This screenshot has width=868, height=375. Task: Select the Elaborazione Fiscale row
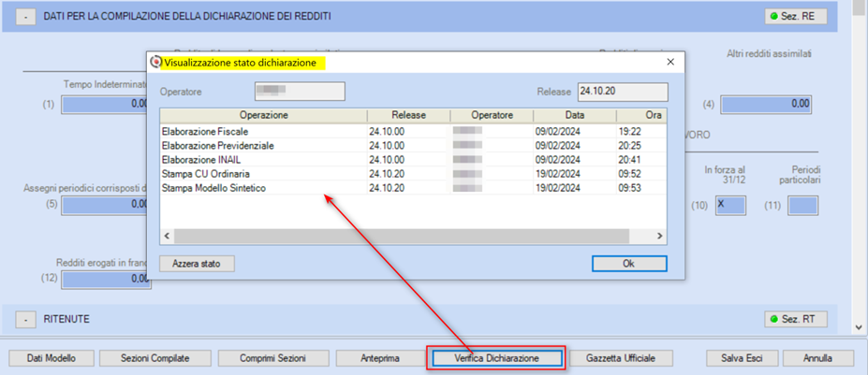(x=414, y=132)
